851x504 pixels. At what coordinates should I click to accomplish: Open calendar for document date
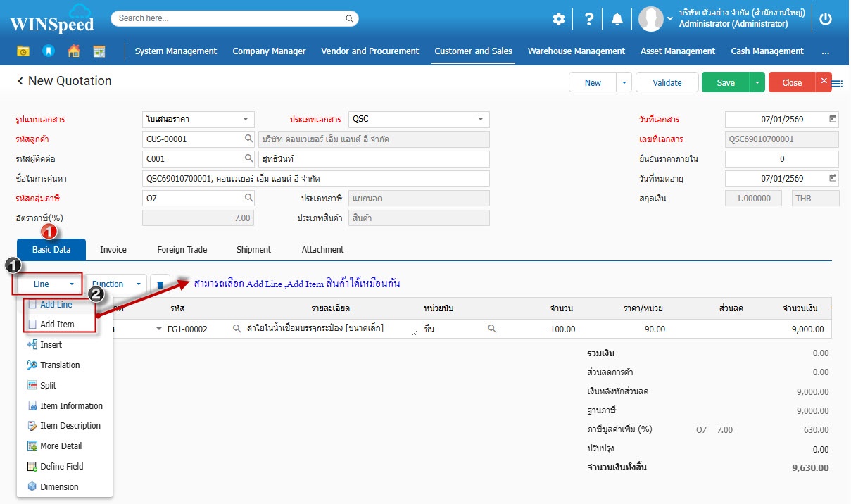point(833,120)
